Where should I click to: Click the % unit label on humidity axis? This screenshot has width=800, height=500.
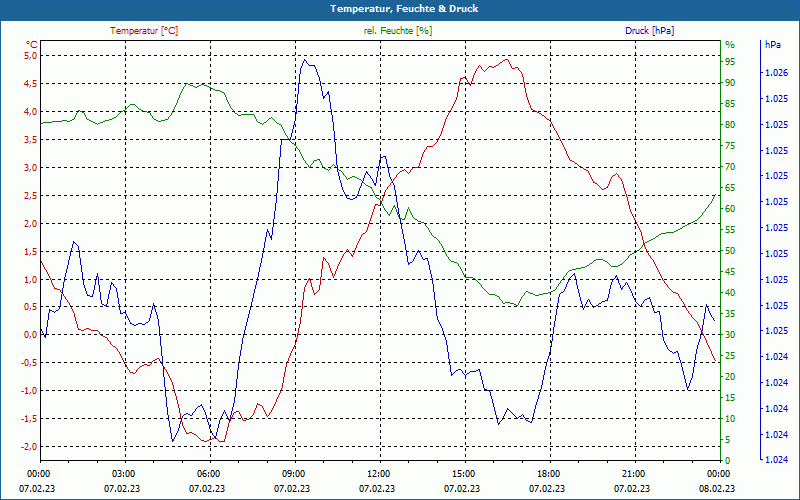pos(730,45)
